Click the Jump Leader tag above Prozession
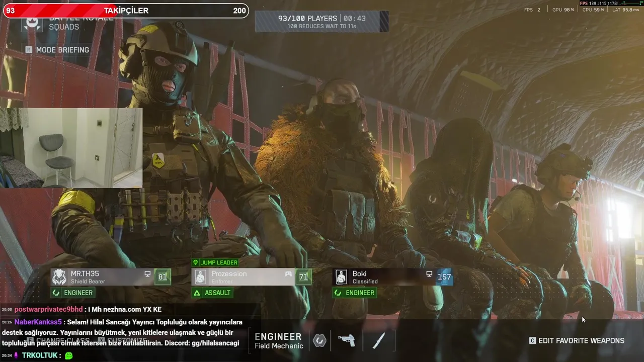 coord(215,262)
